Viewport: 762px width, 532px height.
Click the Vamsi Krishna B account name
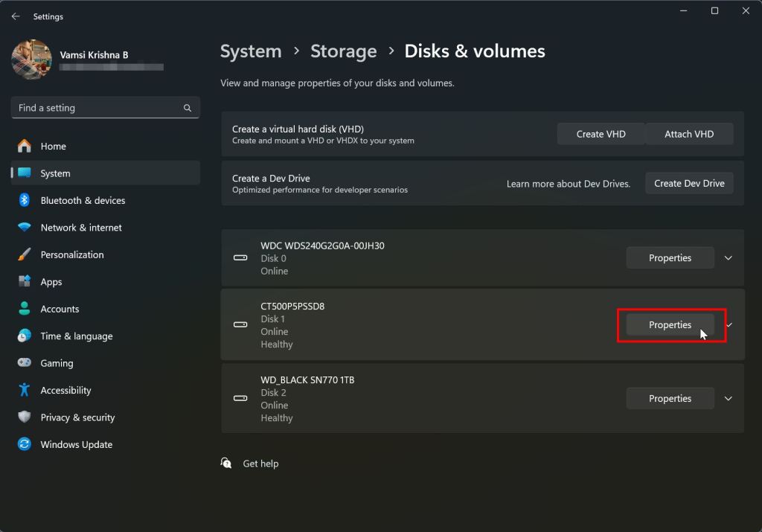[x=94, y=55]
